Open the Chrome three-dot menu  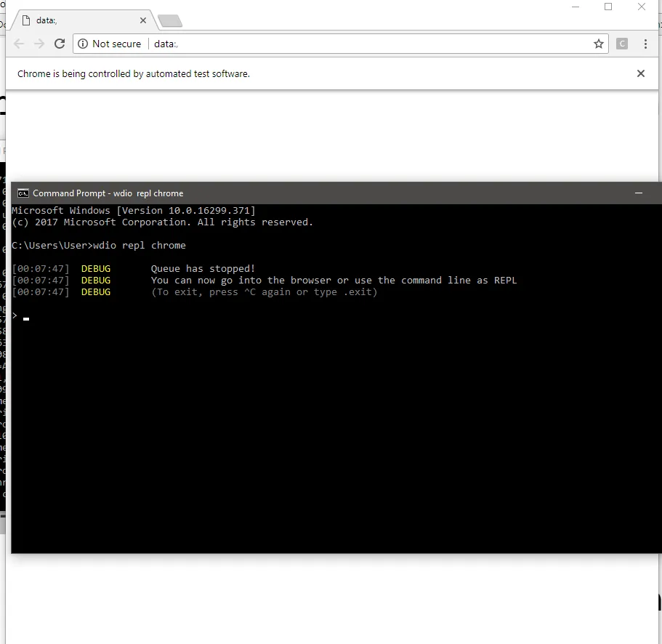pos(645,44)
